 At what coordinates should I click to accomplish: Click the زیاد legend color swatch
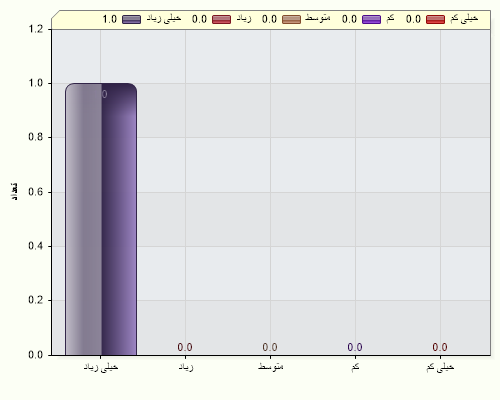click(x=221, y=19)
